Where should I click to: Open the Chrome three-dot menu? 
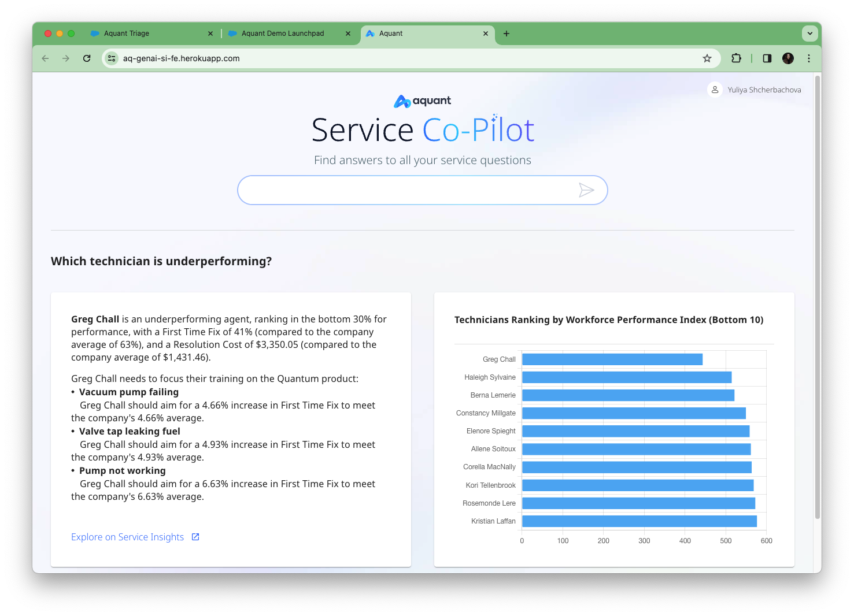point(808,58)
